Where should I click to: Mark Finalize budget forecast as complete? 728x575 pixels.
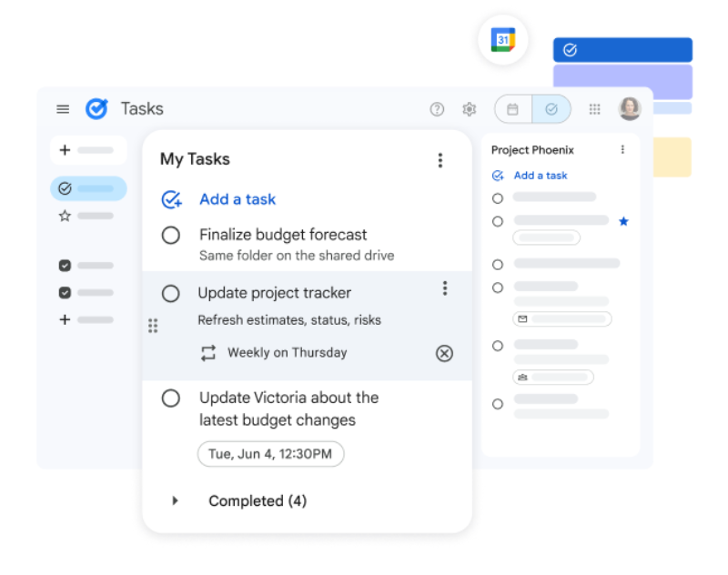170,236
